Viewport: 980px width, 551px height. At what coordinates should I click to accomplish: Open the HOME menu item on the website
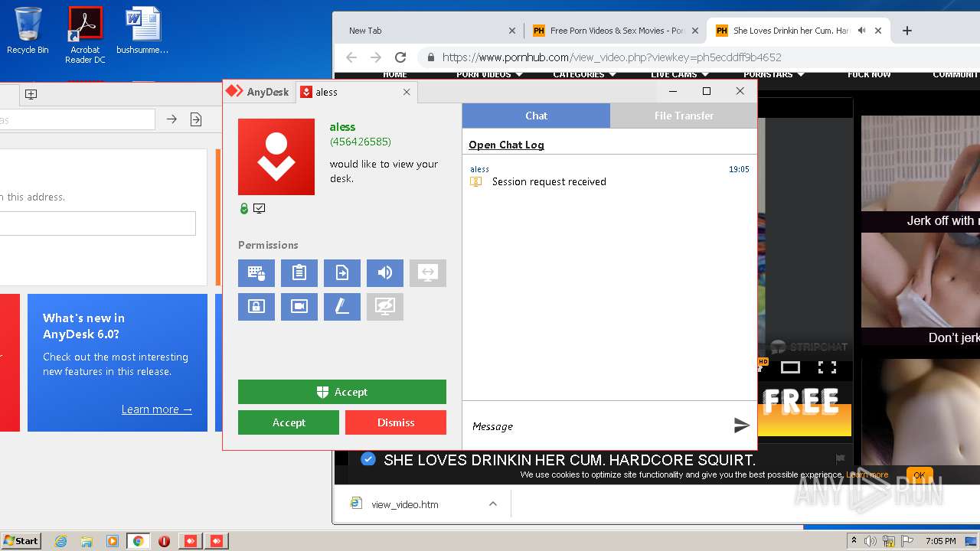coord(395,74)
